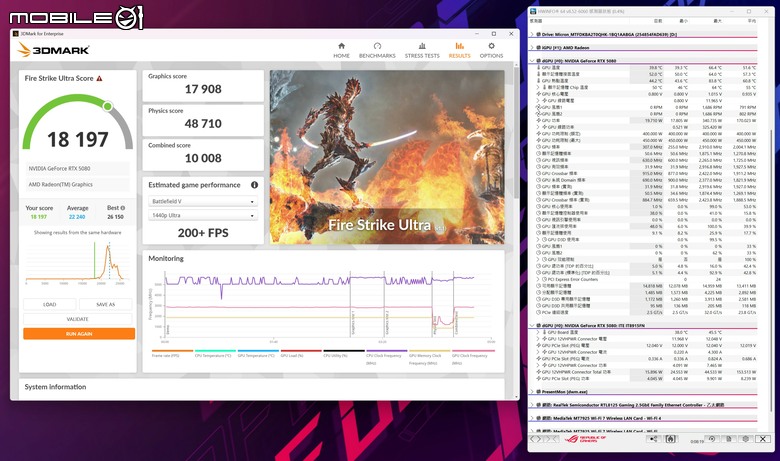Open the 3DMark Home tab
Viewport: 780px width, 461px height.
coord(341,50)
